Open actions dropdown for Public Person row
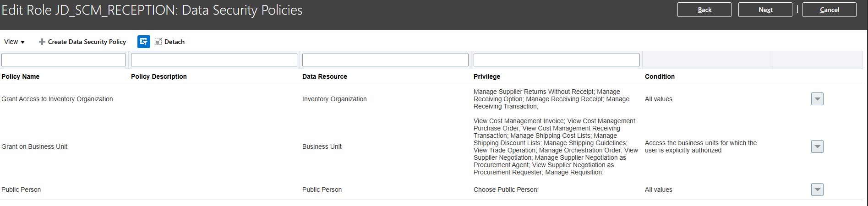 click(x=817, y=190)
